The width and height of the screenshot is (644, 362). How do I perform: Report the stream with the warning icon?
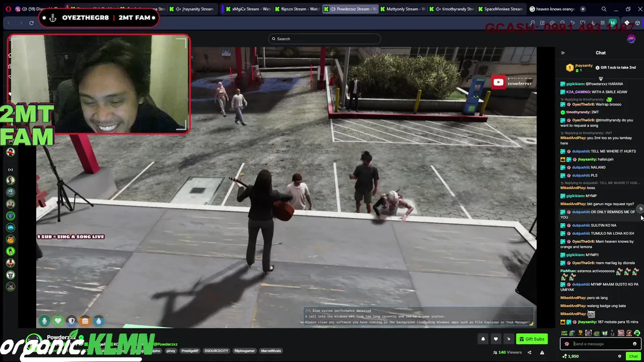542,352
